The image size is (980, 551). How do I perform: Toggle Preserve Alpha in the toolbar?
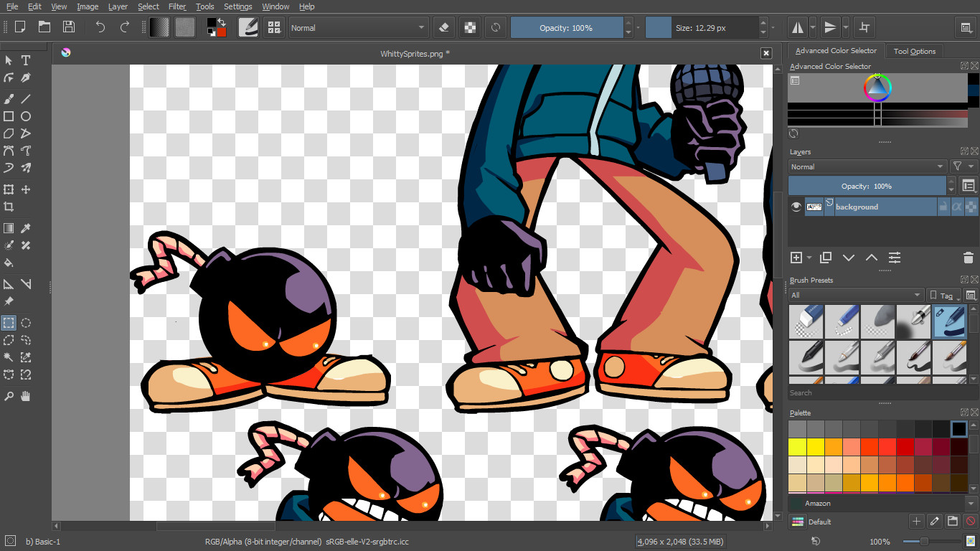tap(470, 27)
